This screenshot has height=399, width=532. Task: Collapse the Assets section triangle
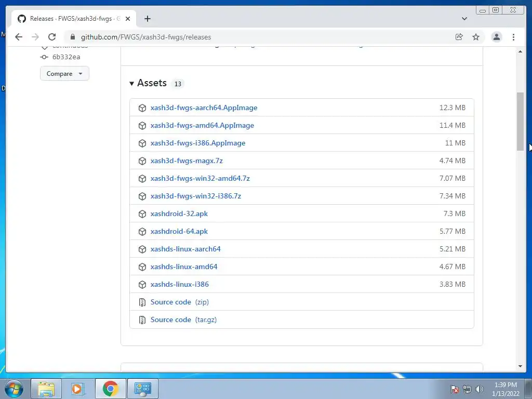tap(131, 84)
